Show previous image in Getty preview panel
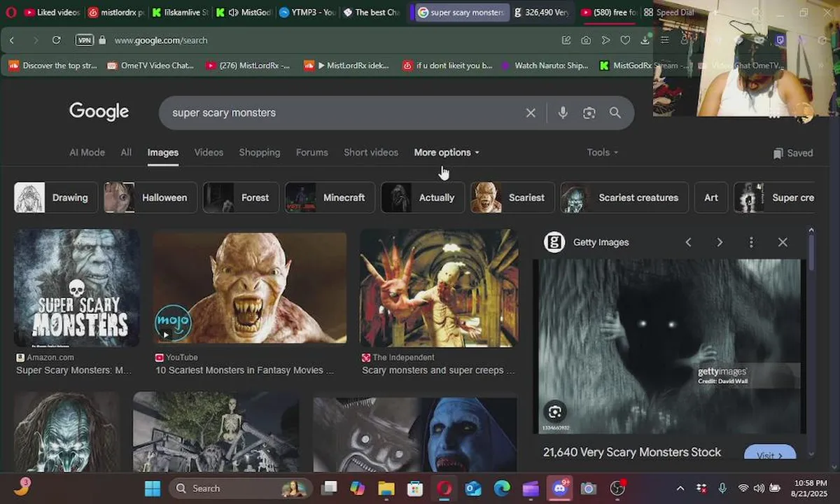The width and height of the screenshot is (840, 504). tap(688, 242)
